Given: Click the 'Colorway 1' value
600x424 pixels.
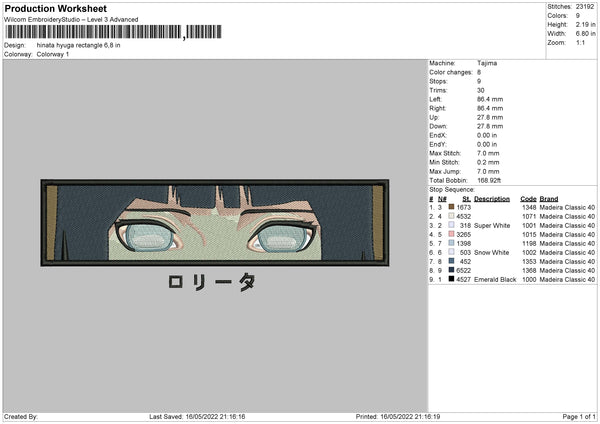Looking at the screenshot, I should tap(53, 54).
